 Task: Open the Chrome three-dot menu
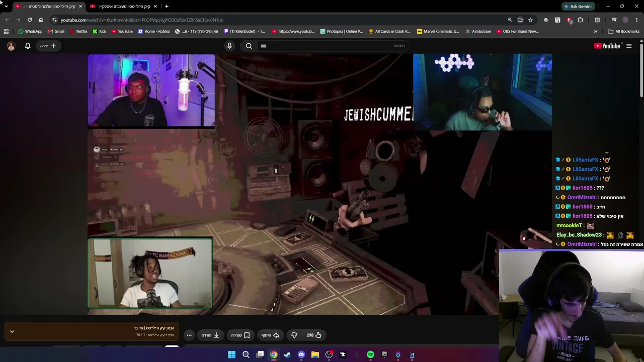pos(637,20)
